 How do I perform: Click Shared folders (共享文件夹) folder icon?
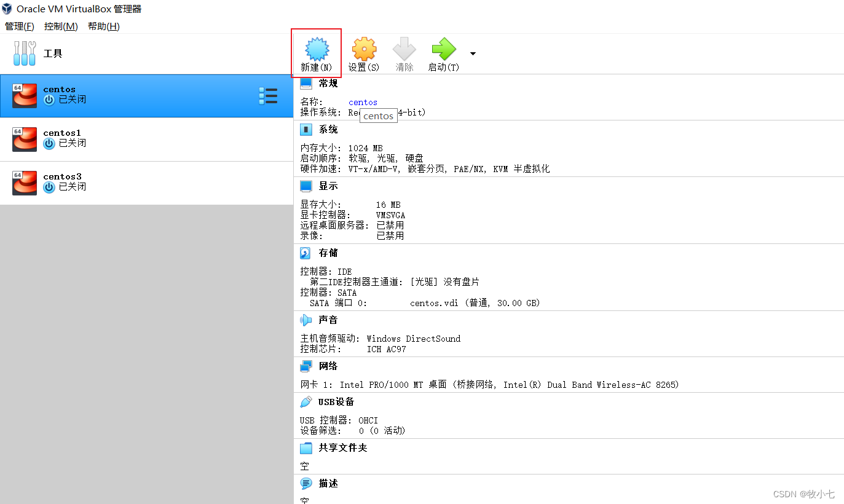pyautogui.click(x=306, y=447)
